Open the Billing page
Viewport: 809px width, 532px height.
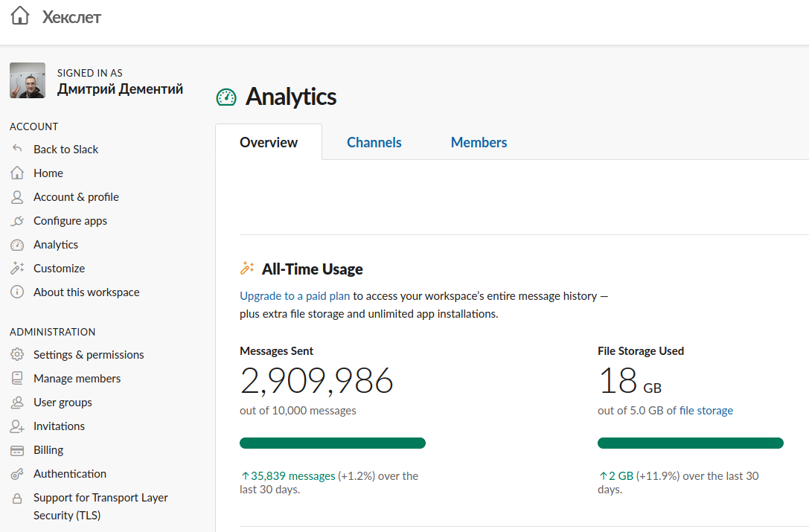[x=48, y=450]
